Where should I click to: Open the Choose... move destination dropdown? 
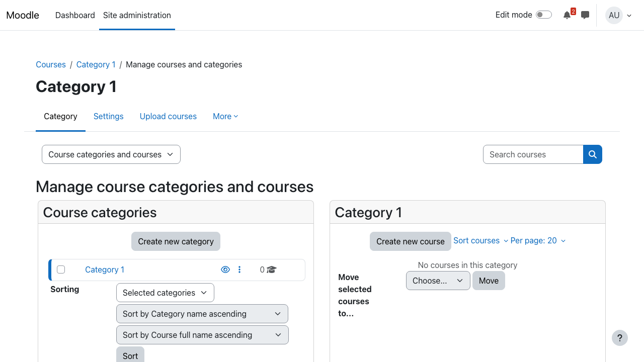pos(438,281)
